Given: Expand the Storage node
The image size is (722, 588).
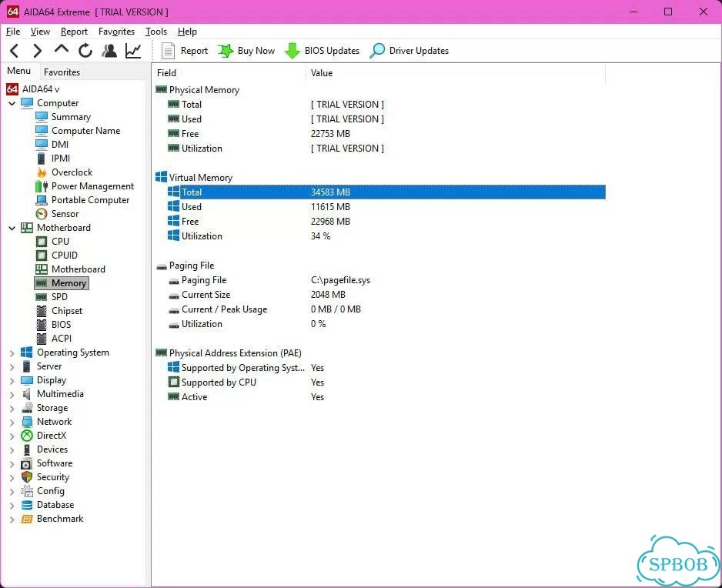Looking at the screenshot, I should click(12, 409).
